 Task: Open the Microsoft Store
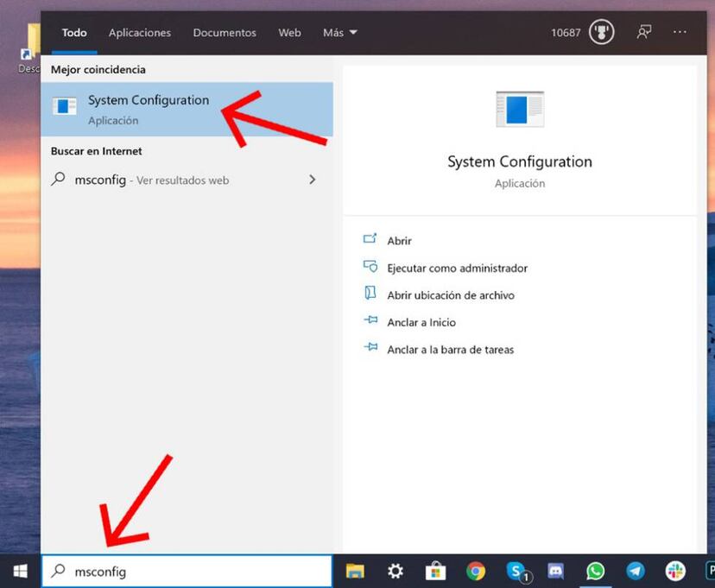436,571
